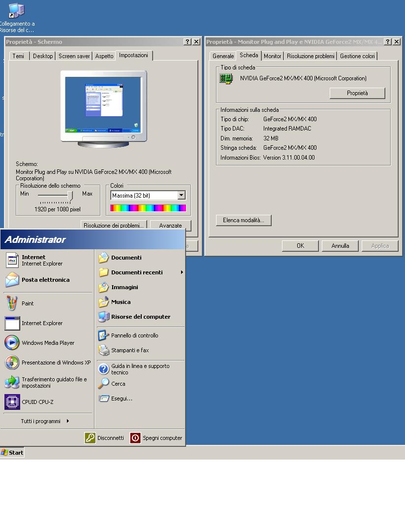405x532 pixels.
Task: Select the Impostazioni tab
Action: tap(133, 55)
